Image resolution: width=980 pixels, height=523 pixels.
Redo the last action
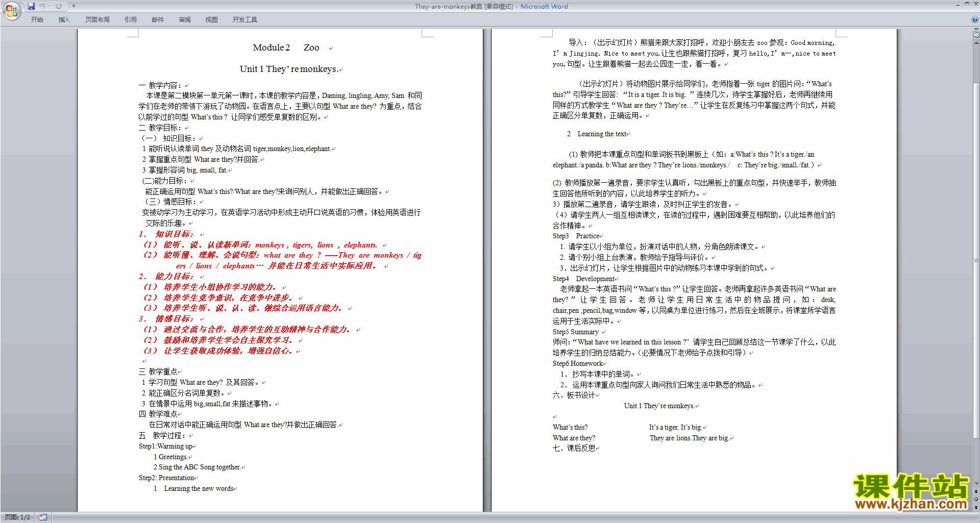59,6
